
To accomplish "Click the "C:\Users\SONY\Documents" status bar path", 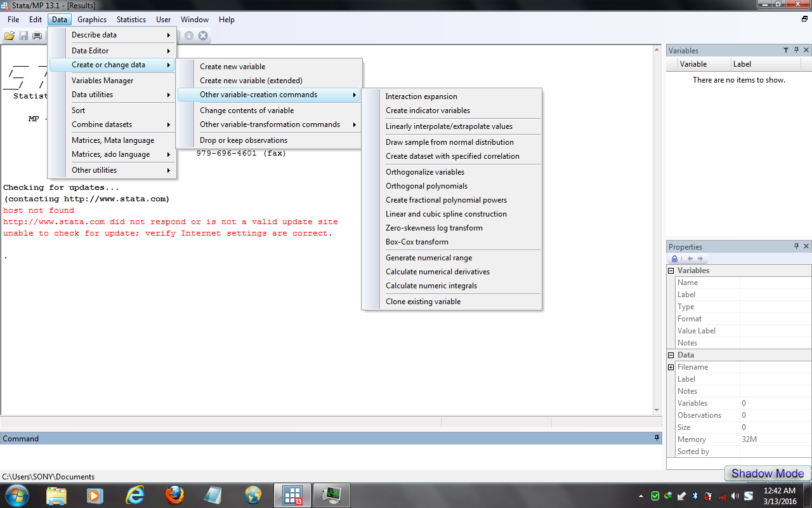I will pyautogui.click(x=49, y=477).
